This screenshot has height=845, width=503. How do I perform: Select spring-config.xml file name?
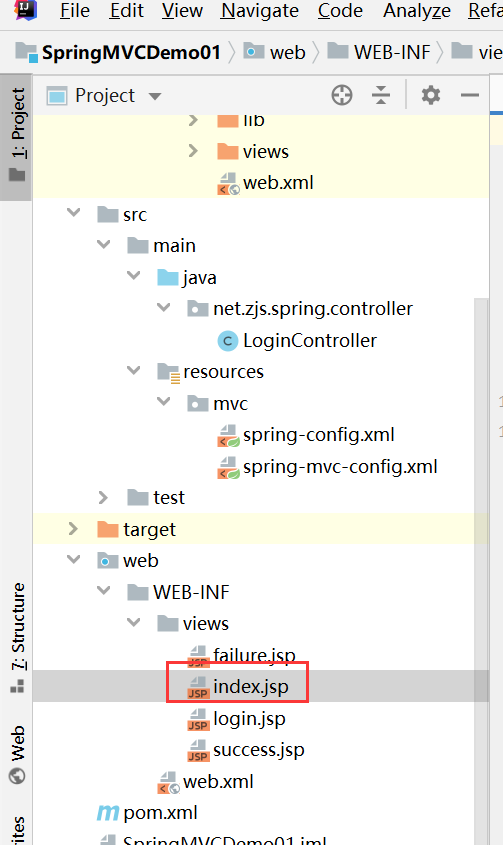tap(319, 434)
